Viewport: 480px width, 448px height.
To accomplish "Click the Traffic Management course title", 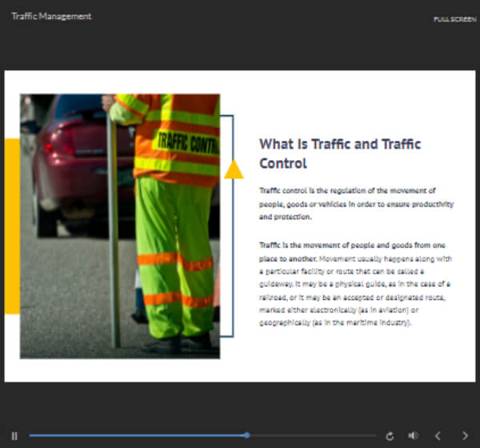I will tap(51, 16).
